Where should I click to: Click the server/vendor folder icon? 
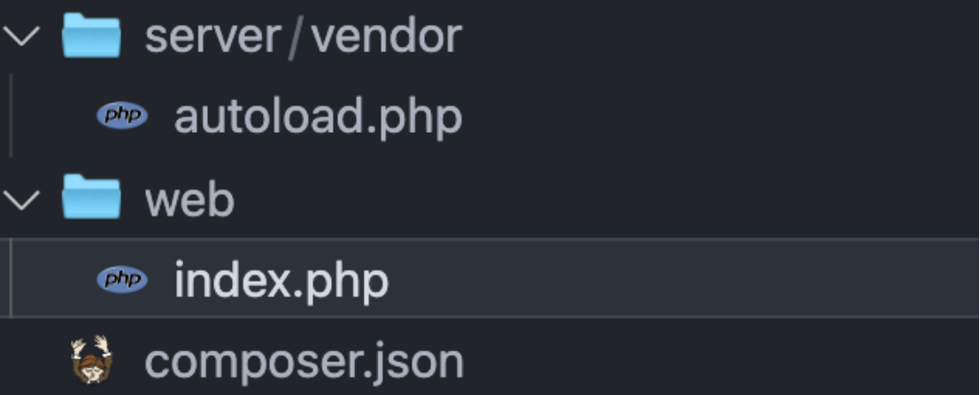click(x=91, y=36)
